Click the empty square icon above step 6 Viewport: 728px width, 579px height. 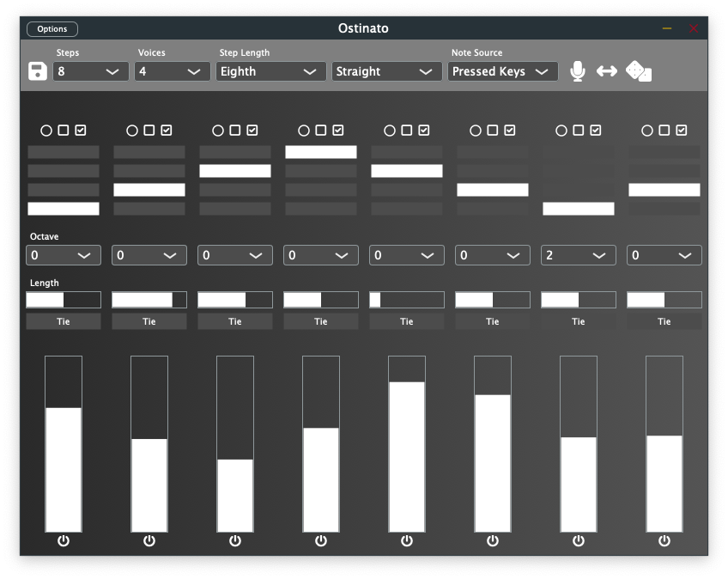pyautogui.click(x=493, y=130)
